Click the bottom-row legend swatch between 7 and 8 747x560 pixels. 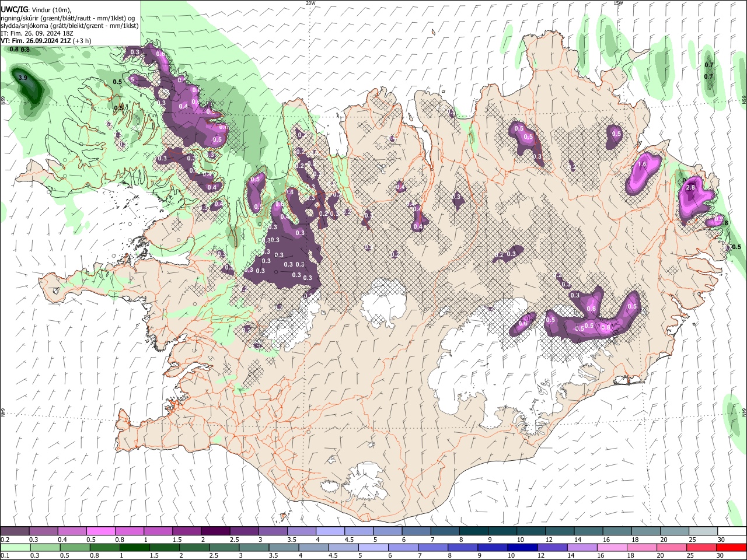(432, 547)
